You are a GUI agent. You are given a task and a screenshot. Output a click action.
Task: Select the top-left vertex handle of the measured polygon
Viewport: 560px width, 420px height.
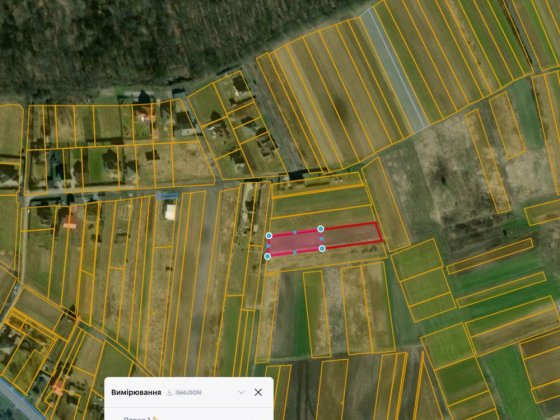point(269,235)
